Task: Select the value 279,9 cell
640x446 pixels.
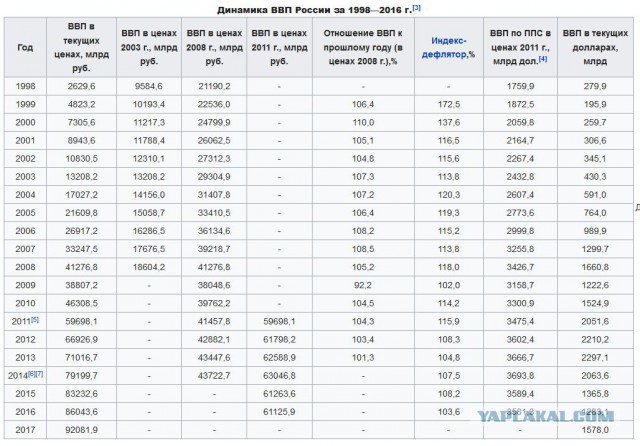Action: 595,87
